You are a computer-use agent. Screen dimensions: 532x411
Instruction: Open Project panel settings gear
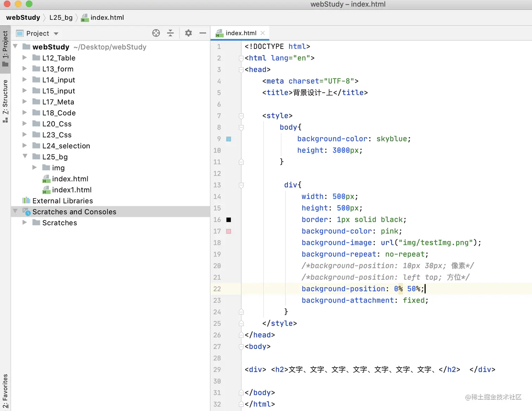click(x=188, y=33)
